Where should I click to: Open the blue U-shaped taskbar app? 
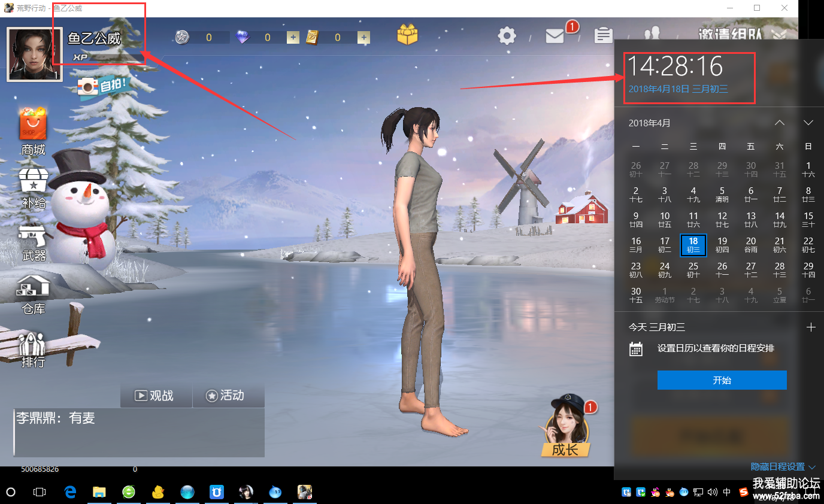216,492
